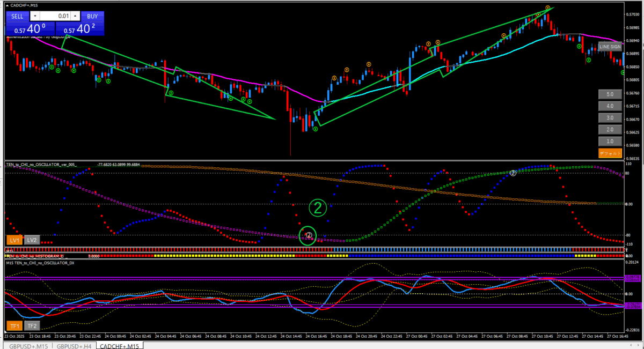Image resolution: width=644 pixels, height=349 pixels.
Task: Click the orange デフォルト default button
Action: pos(610,153)
